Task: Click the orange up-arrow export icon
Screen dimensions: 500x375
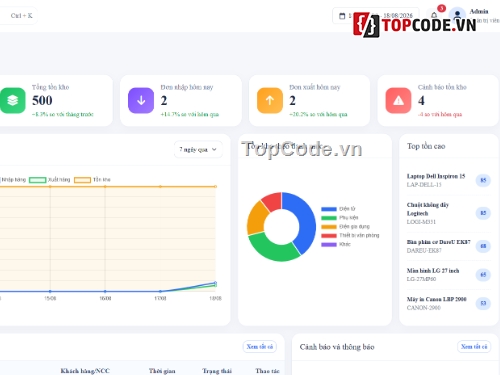Action: 270,100
